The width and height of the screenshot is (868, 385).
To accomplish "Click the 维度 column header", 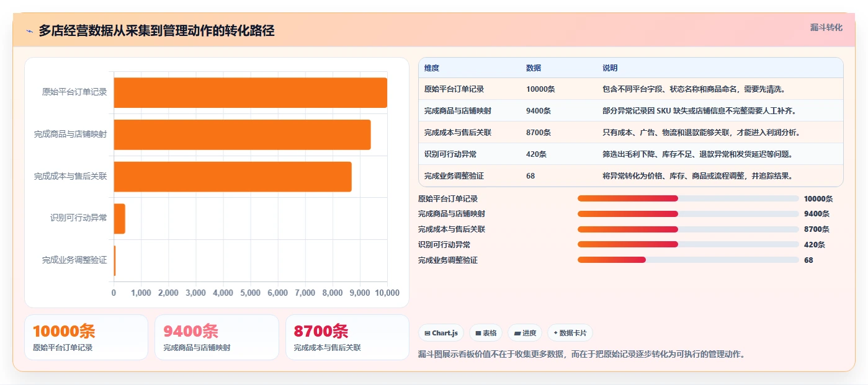I will [x=432, y=68].
